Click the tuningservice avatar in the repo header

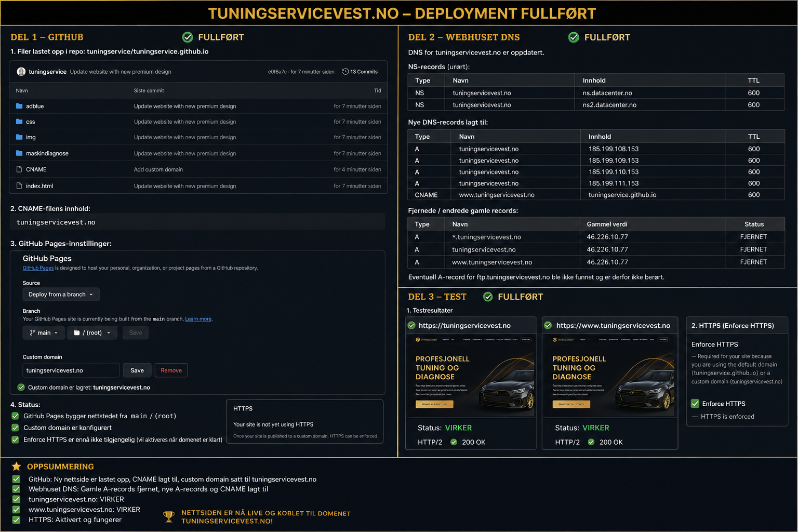point(21,72)
